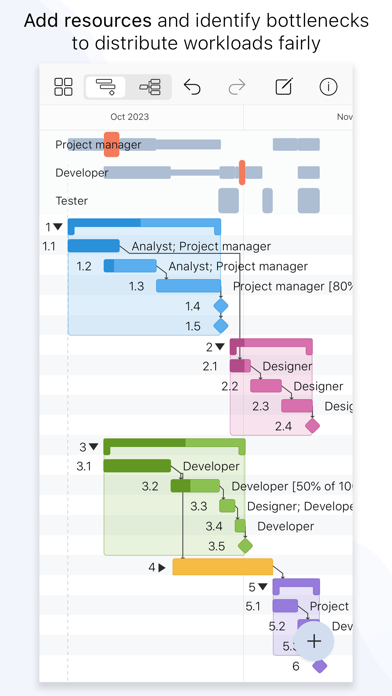Select milestone 2.4 diamond
The width and height of the screenshot is (392, 696).
click(313, 426)
